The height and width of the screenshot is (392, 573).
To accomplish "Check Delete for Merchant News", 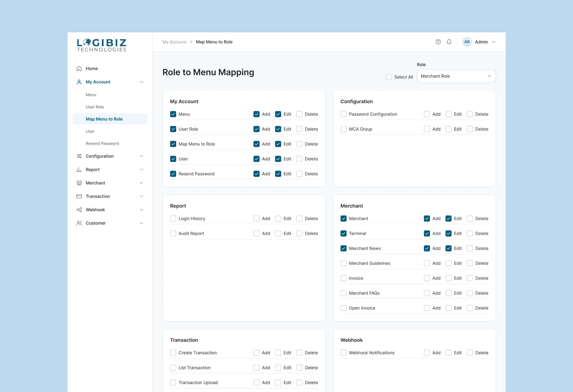I will tap(470, 249).
